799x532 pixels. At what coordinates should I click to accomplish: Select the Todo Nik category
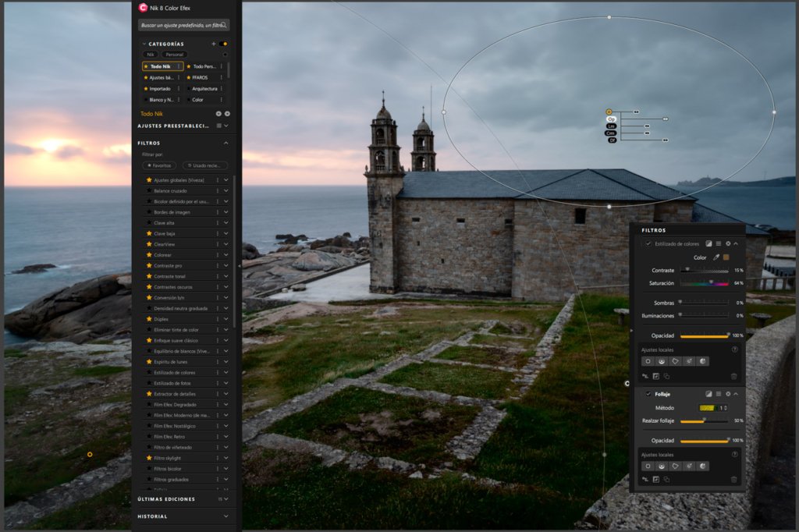coord(162,66)
